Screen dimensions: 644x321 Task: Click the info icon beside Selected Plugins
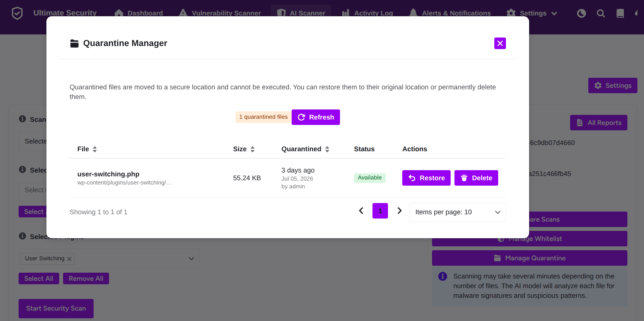(22, 236)
